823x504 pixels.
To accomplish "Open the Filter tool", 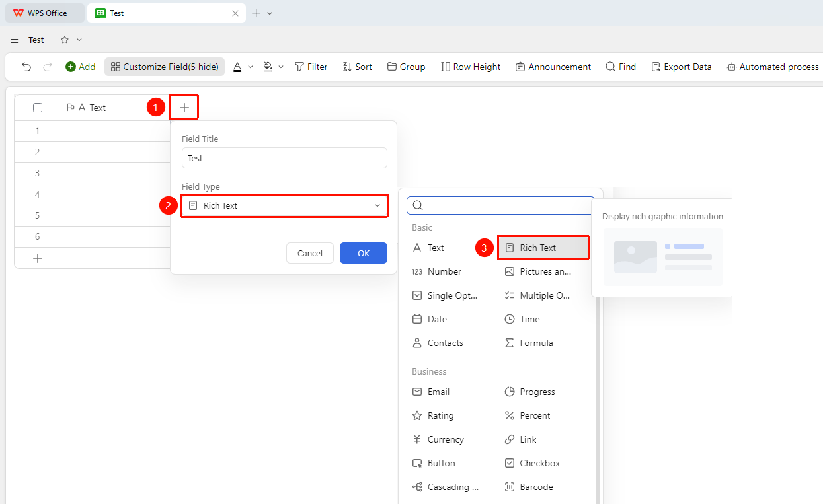I will tap(311, 67).
